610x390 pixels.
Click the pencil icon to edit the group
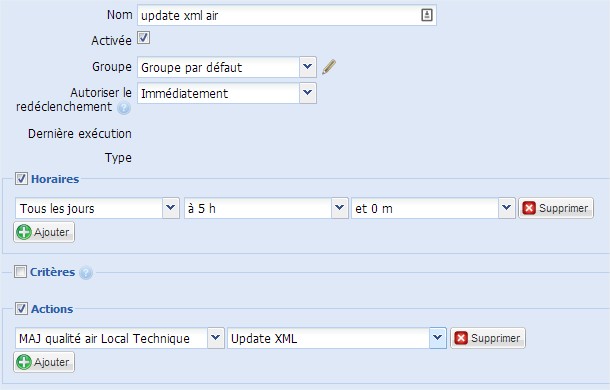point(329,67)
